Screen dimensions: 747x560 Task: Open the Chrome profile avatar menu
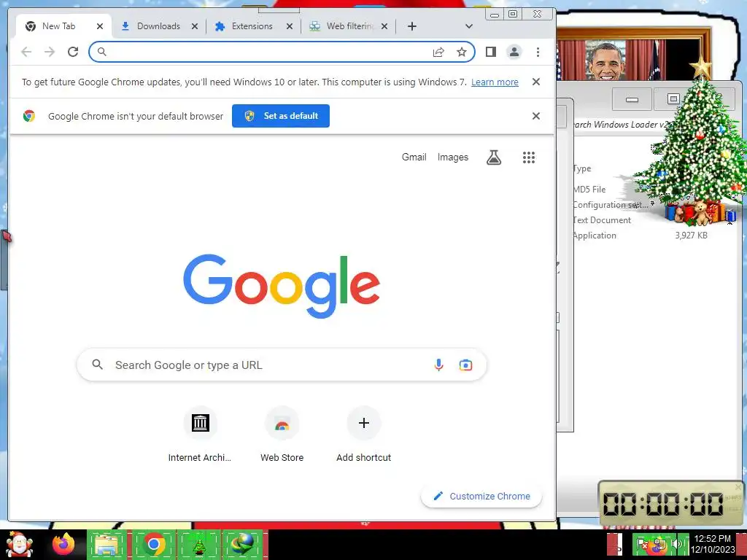(x=514, y=52)
